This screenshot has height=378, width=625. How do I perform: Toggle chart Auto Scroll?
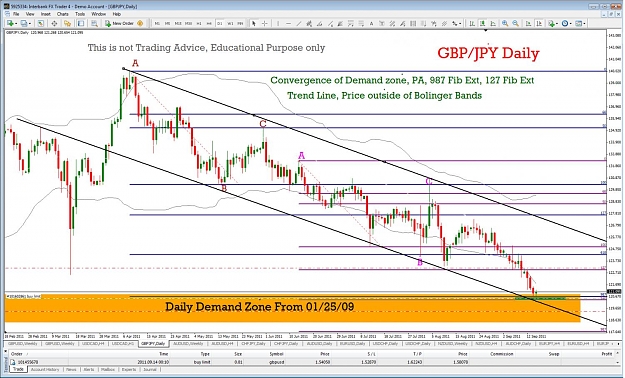(x=529, y=24)
